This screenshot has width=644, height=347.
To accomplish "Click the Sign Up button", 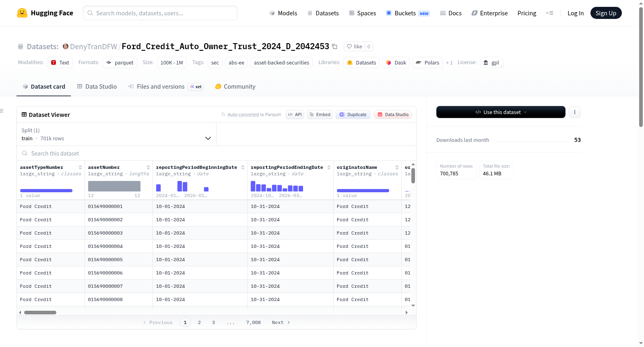I will [606, 13].
